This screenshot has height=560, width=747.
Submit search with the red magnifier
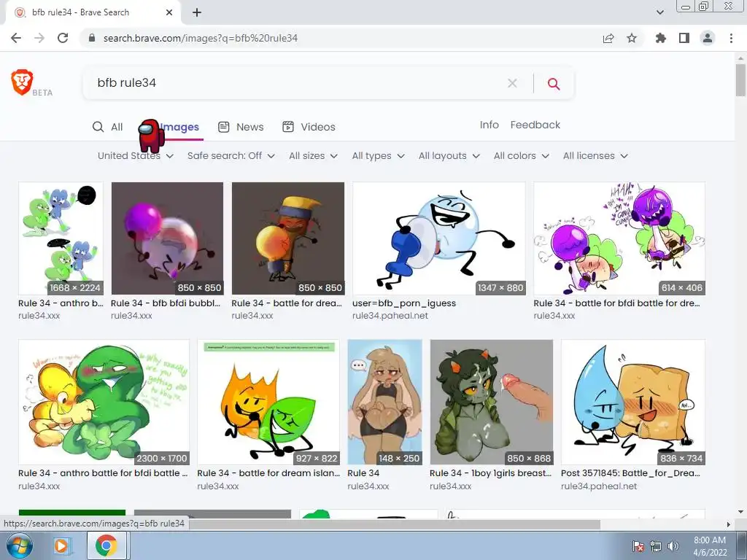(553, 84)
